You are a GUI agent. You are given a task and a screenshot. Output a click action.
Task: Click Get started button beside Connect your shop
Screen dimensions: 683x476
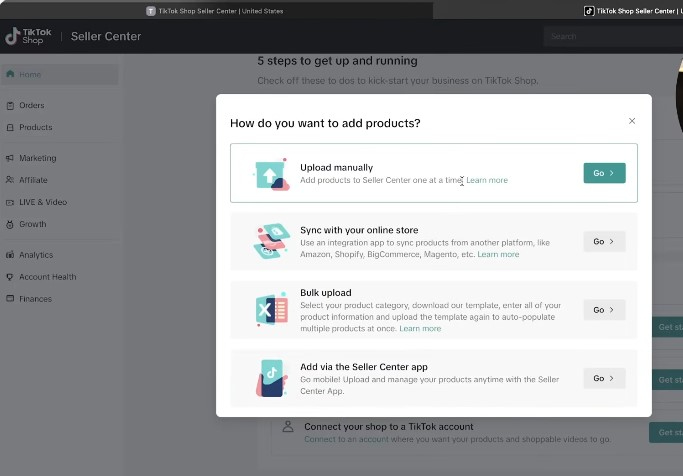tap(666, 432)
